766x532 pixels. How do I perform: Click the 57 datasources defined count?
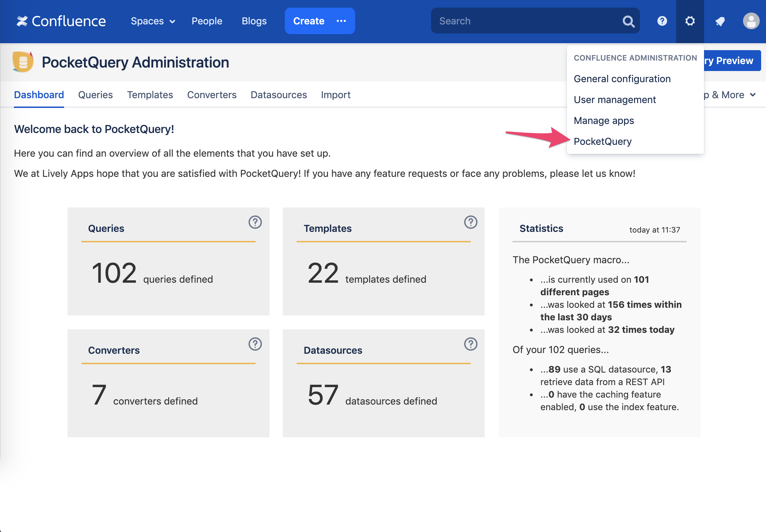[373, 396]
